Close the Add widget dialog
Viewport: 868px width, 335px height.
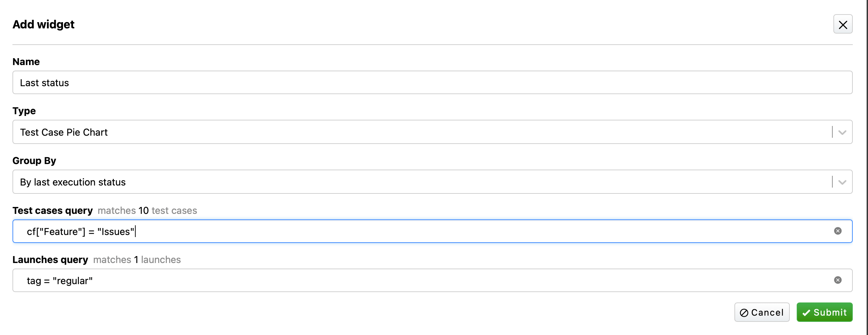pos(842,24)
